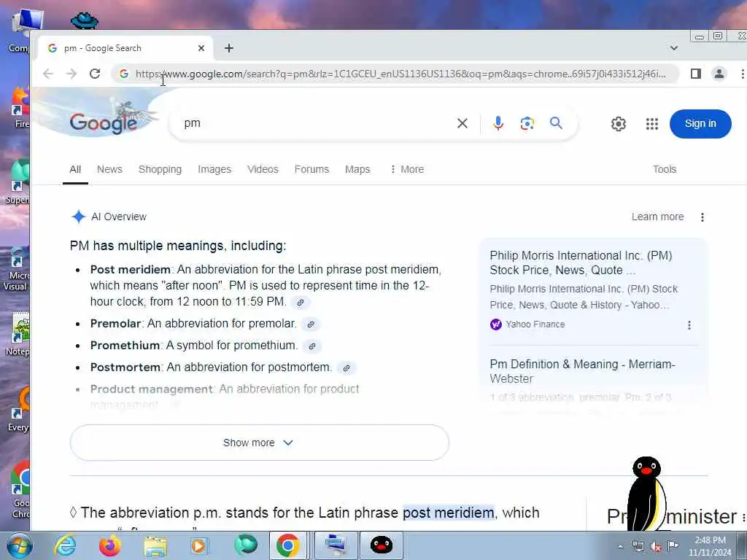This screenshot has width=747, height=560.
Task: Open the Windows Start menu orb
Action: [x=20, y=545]
